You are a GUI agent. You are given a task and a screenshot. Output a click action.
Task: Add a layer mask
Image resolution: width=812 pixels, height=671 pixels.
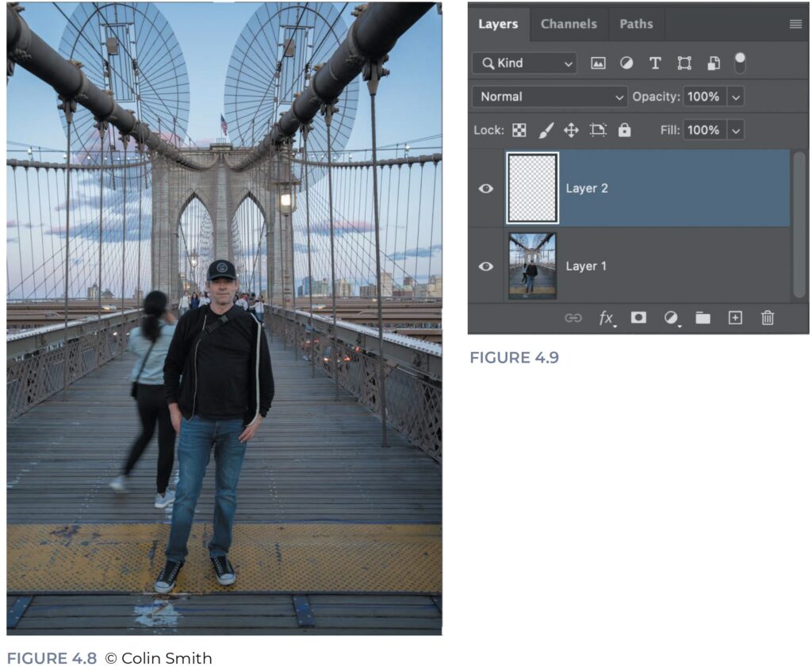click(x=638, y=318)
